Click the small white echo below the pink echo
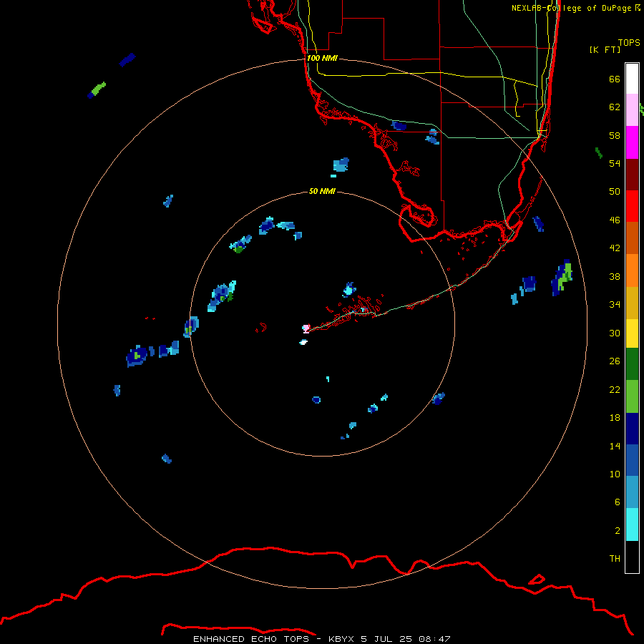644x644 pixels. [x=303, y=342]
